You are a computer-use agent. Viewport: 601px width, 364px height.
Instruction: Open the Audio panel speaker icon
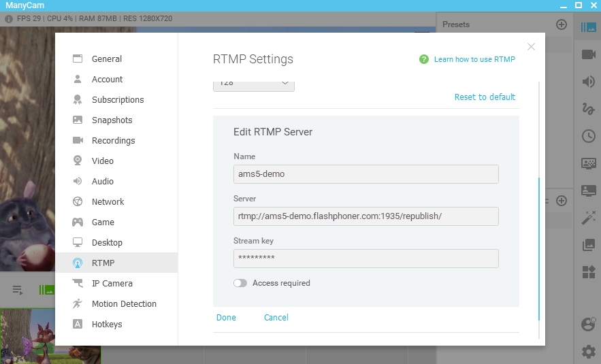click(588, 82)
